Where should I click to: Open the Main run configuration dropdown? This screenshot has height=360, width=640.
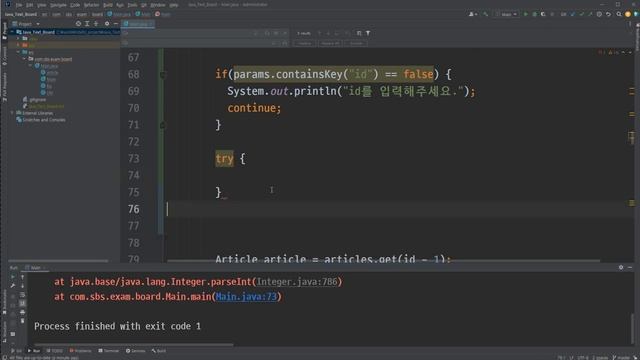[507, 14]
